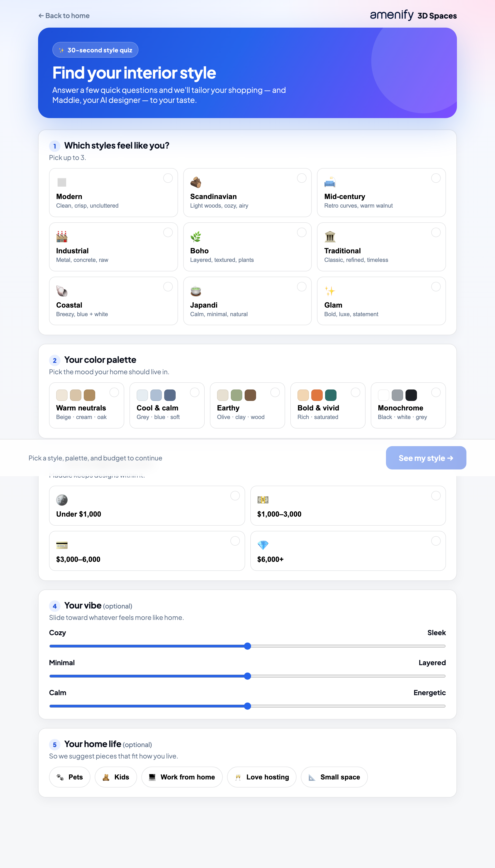This screenshot has width=495, height=868.
Task: Click the 30-second style quiz badge
Action: 95,50
